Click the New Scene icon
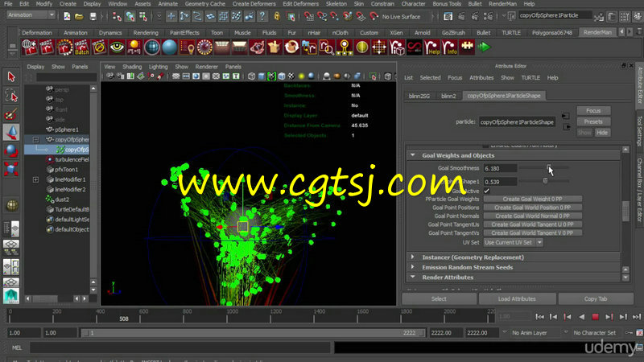 (x=67, y=16)
